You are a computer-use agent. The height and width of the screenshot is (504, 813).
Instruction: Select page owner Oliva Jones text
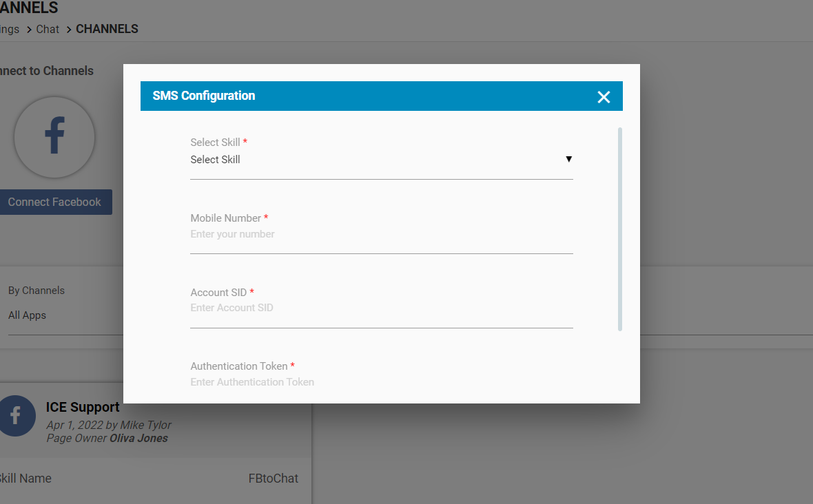[138, 438]
